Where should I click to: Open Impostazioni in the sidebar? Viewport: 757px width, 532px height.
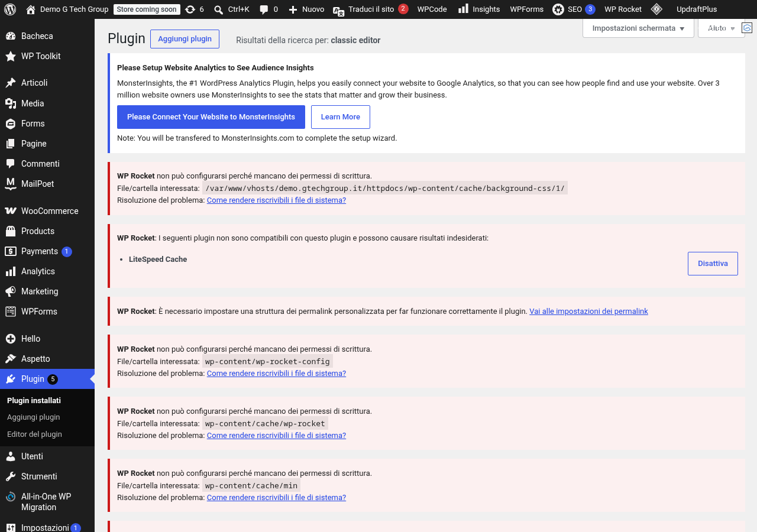[47, 528]
